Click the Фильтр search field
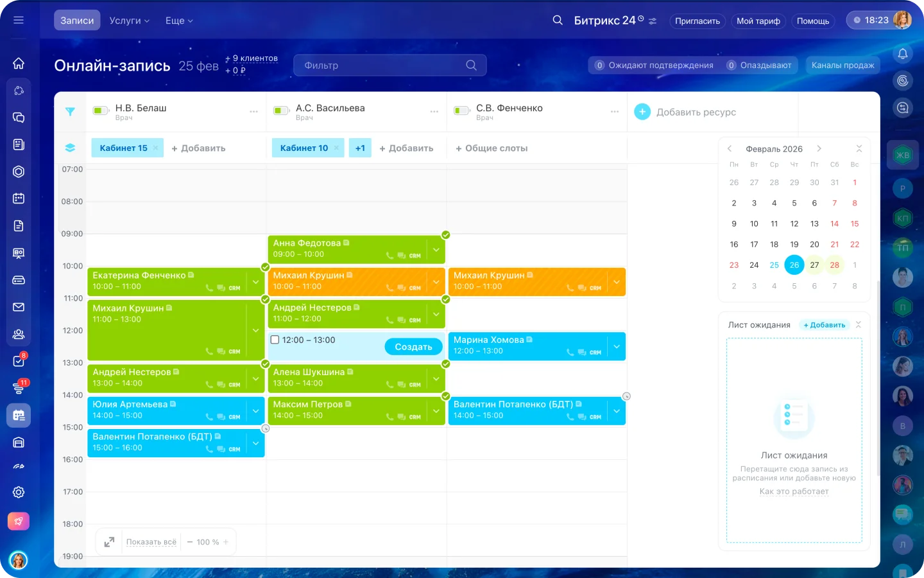924x578 pixels. [x=382, y=66]
